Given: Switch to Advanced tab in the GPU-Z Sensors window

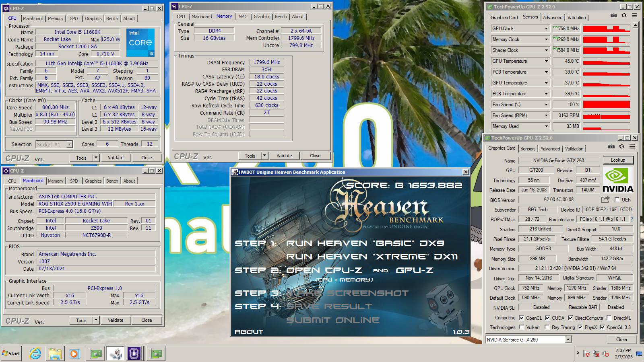Looking at the screenshot, I should pyautogui.click(x=553, y=18).
